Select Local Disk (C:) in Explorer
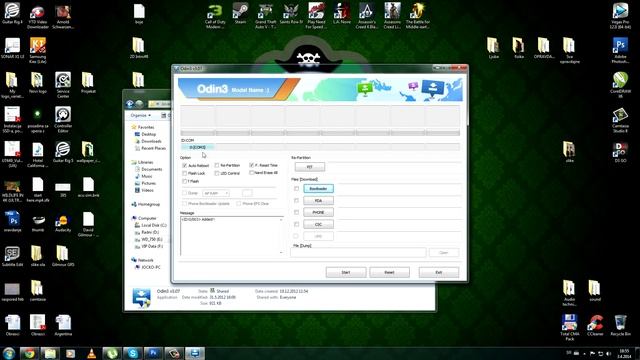640x360 pixels. coord(153,225)
